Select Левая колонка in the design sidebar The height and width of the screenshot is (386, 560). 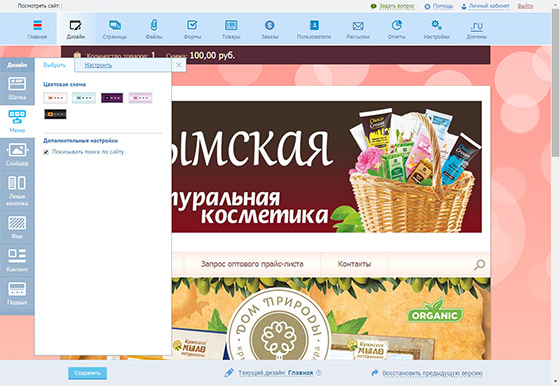[x=17, y=191]
